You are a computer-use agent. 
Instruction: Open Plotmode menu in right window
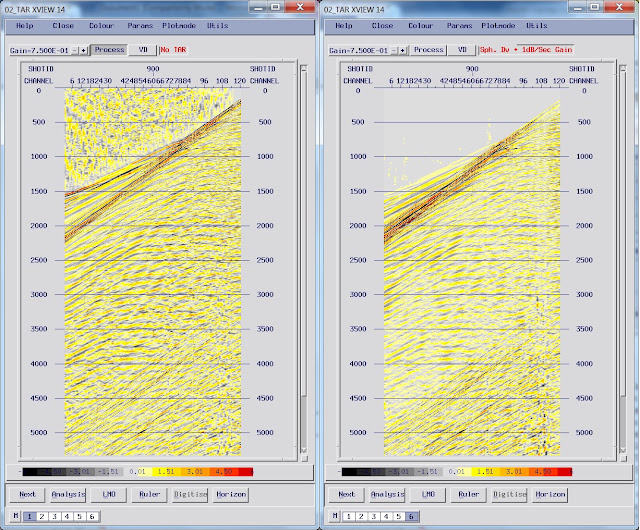point(498,26)
